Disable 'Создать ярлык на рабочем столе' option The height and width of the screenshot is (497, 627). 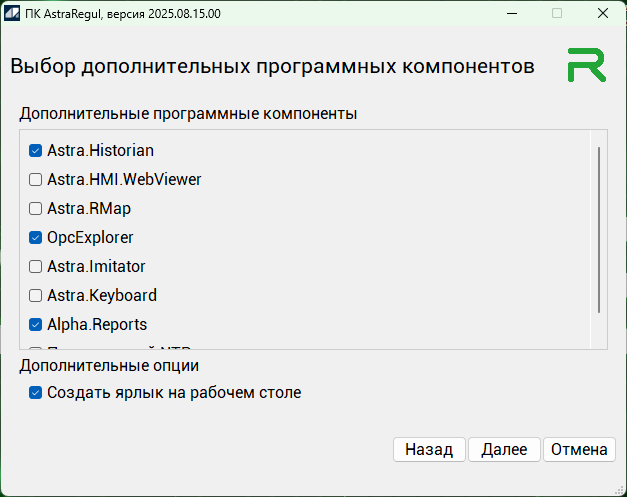point(36,393)
